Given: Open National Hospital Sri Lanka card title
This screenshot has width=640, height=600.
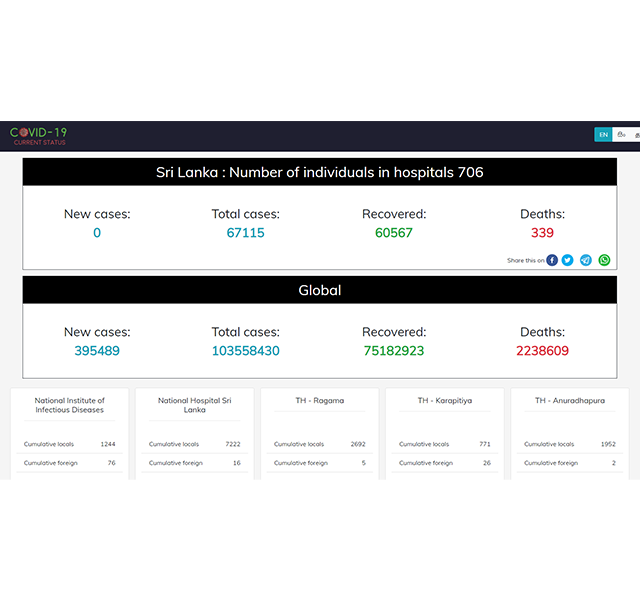Looking at the screenshot, I should [x=194, y=405].
